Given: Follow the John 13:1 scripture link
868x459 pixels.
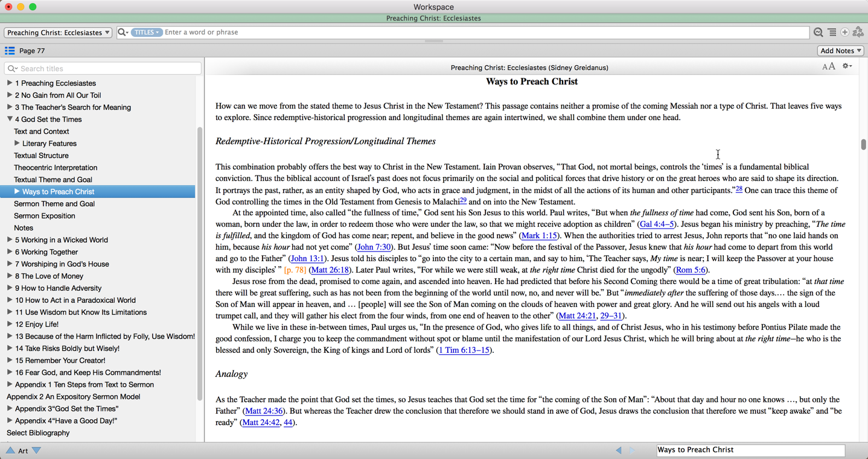Looking at the screenshot, I should [x=307, y=259].
